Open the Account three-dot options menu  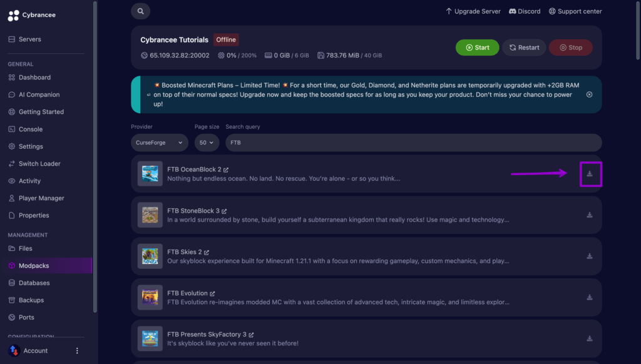pyautogui.click(x=77, y=351)
